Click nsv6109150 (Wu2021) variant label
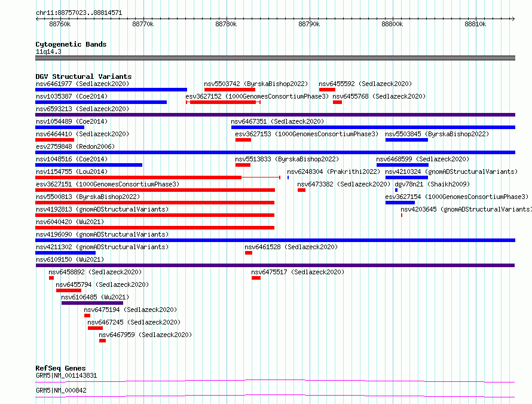This screenshot has height=404, width=532. click(70, 259)
